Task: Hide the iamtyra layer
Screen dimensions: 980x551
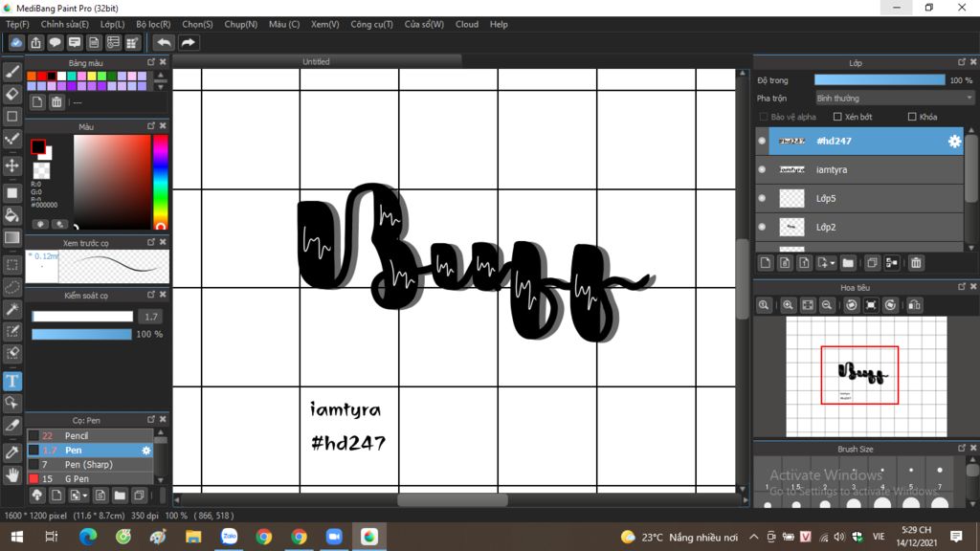Action: (x=761, y=170)
